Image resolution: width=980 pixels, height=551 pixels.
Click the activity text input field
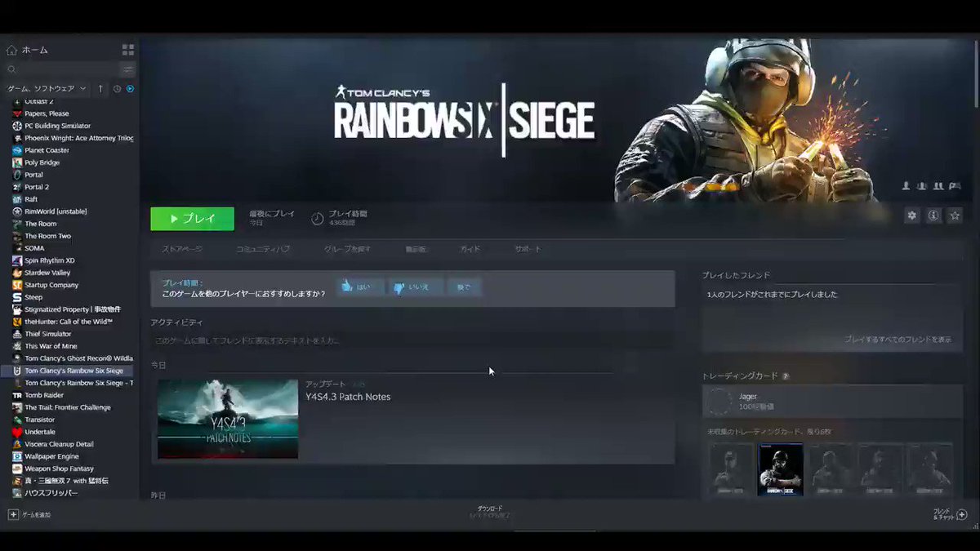coord(412,340)
